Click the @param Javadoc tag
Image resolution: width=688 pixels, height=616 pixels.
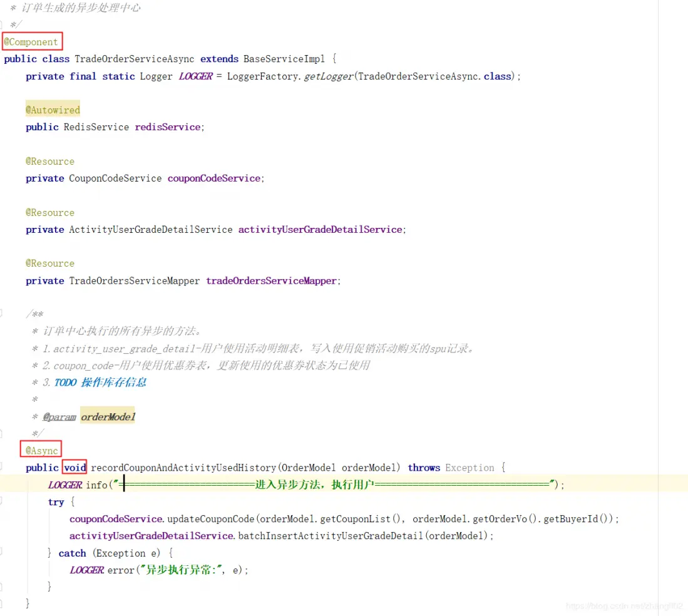pos(59,417)
